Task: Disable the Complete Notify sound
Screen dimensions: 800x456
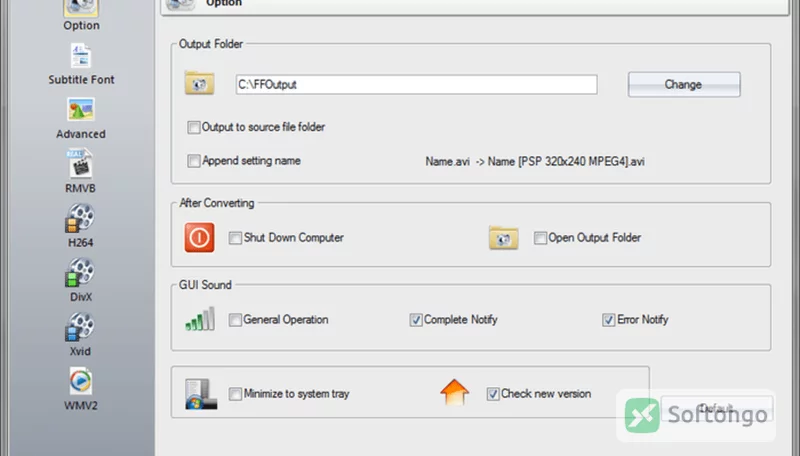Action: click(416, 320)
